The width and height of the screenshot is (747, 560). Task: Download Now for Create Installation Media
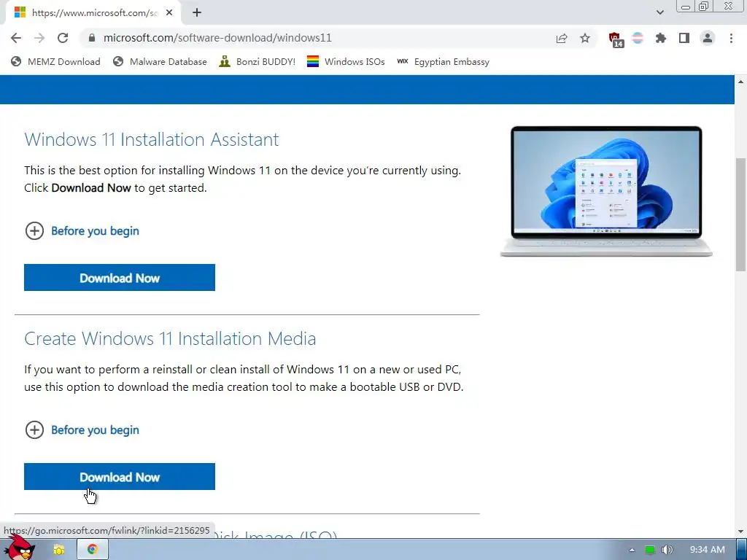(120, 477)
